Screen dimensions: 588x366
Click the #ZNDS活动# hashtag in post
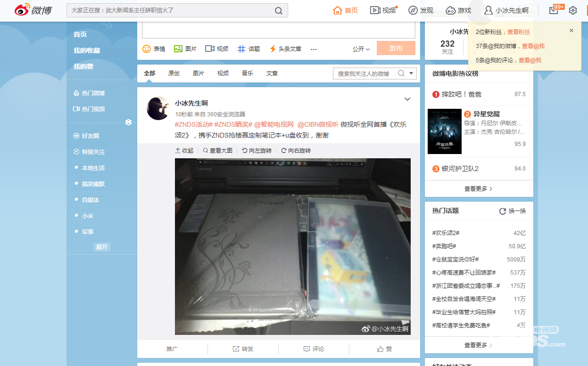194,125
